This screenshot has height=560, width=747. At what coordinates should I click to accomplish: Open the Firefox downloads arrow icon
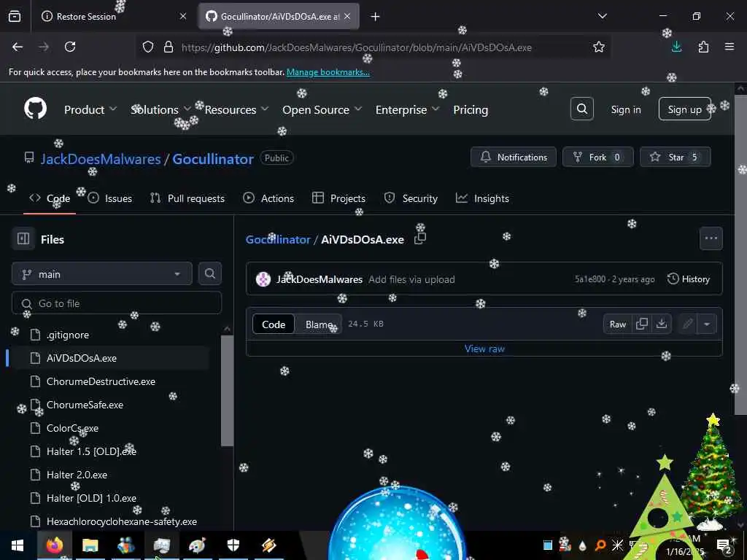click(x=676, y=47)
